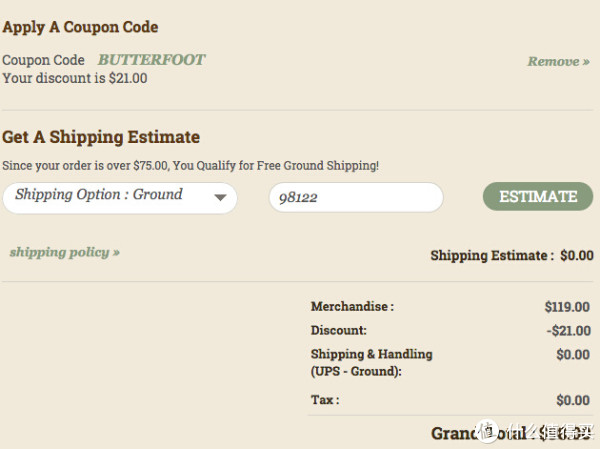Click the watermark logo over Grand Total

click(x=488, y=431)
